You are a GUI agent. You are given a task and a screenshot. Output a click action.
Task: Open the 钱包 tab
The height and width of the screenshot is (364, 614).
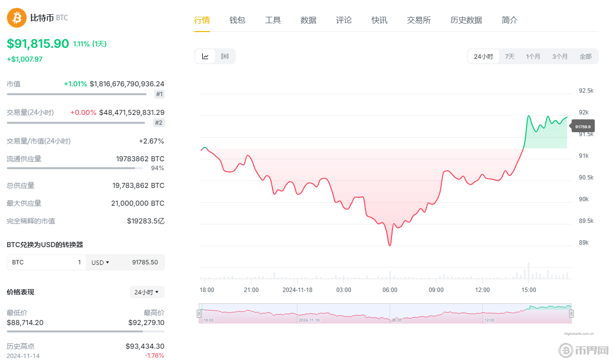pos(237,20)
